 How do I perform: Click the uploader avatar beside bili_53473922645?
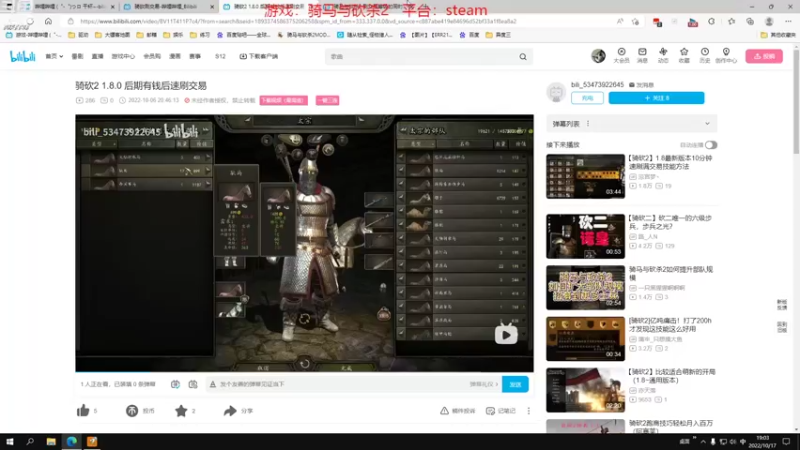(x=556, y=92)
